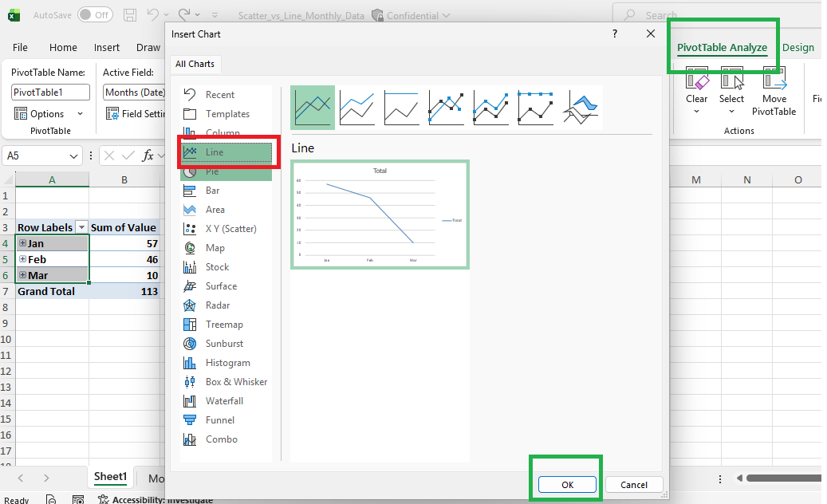Select the Bar chart category
Viewport: 827px width, 504px height.
click(x=226, y=191)
